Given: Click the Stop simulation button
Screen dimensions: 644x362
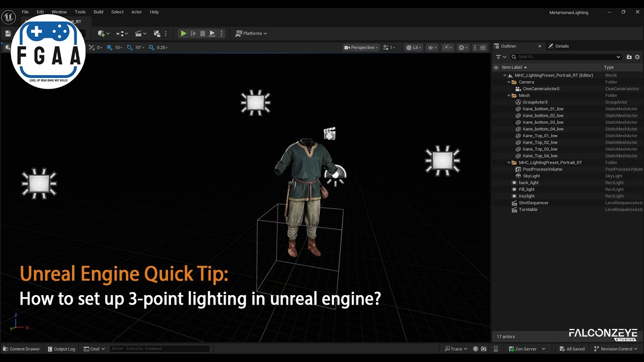Looking at the screenshot, I should 203,34.
